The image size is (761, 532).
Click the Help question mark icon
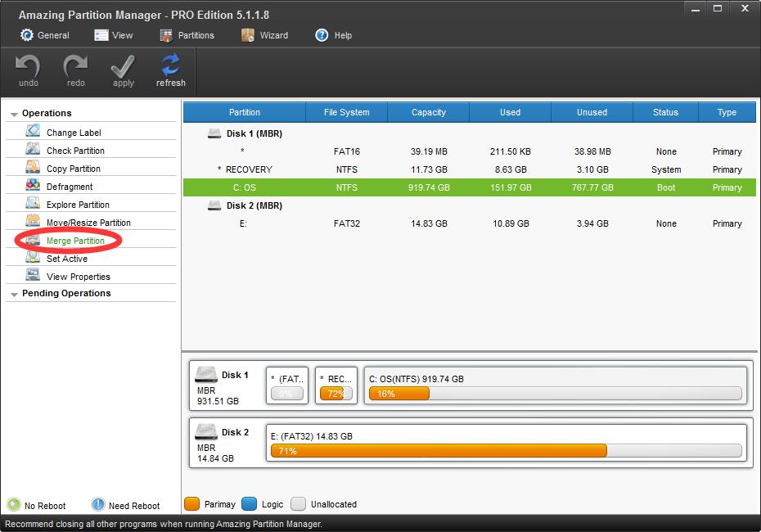point(322,35)
